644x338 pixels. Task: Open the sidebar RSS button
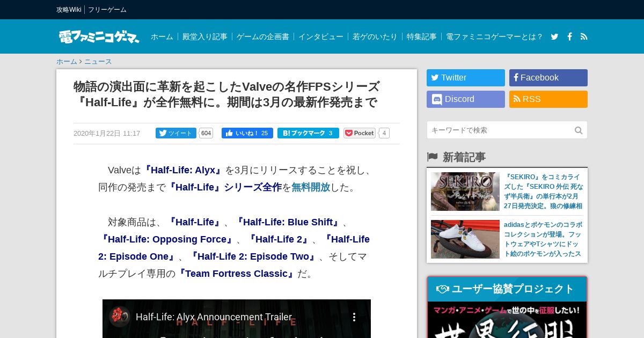point(548,99)
